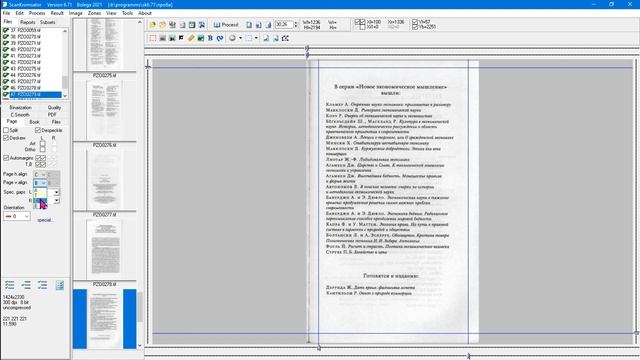This screenshot has width=640, height=360.
Task: Click the bottom ruler margin handle
Action: (x=469, y=356)
